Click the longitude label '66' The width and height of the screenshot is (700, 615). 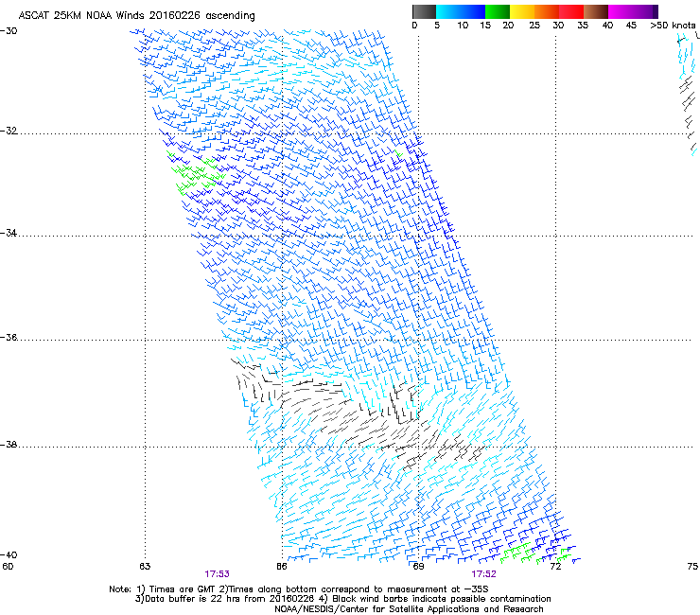(281, 567)
